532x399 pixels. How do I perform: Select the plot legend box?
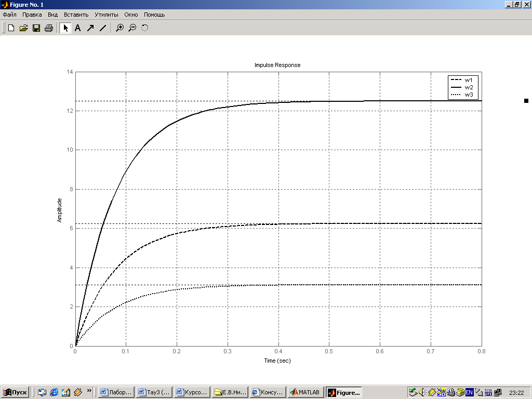click(x=462, y=87)
